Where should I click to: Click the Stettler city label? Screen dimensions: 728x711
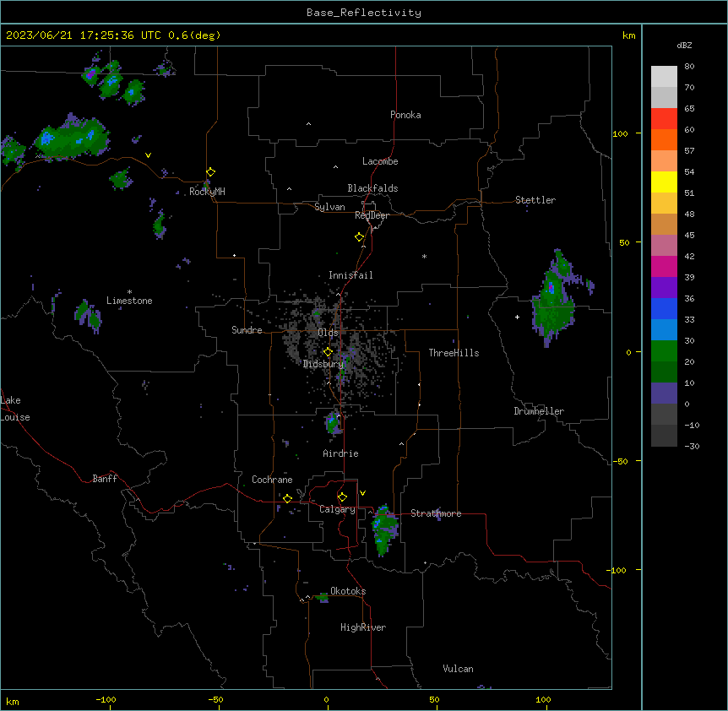coord(535,200)
